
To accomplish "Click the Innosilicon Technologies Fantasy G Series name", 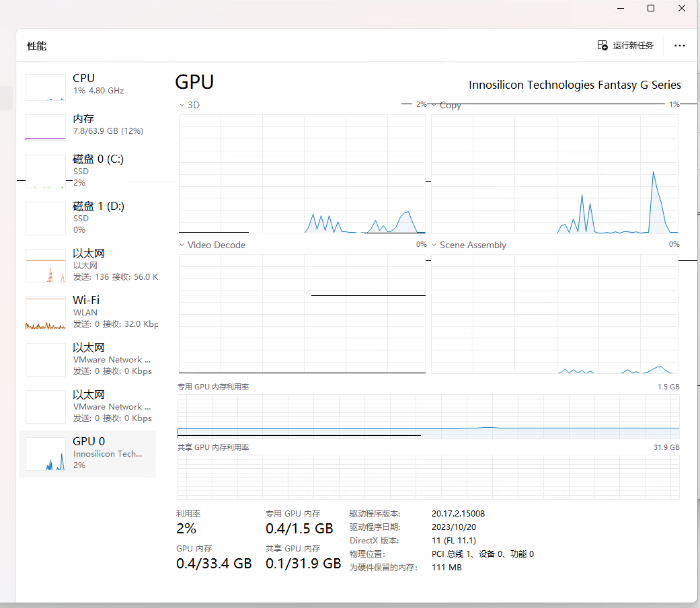I will [x=574, y=85].
